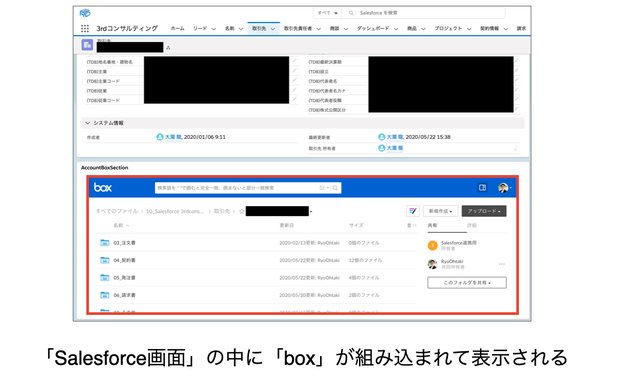Open the 06_請求書 folder
Image resolution: width=640 pixels, height=388 pixels.
point(124,295)
